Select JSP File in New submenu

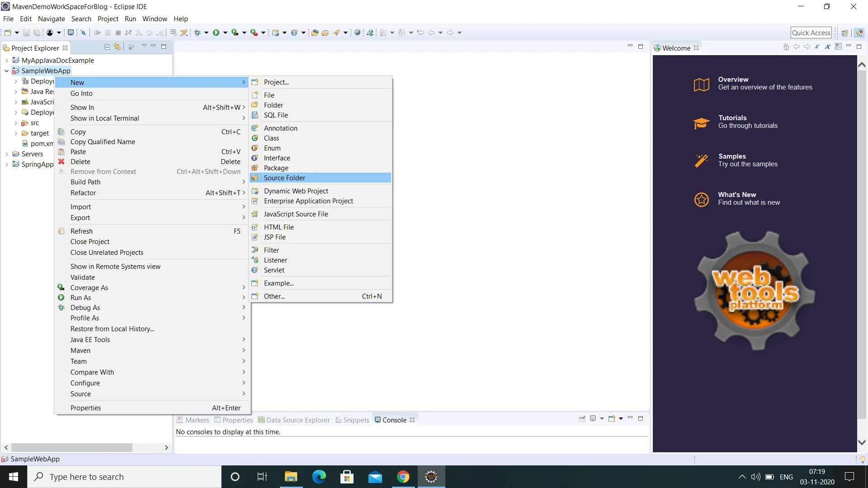click(x=321, y=237)
